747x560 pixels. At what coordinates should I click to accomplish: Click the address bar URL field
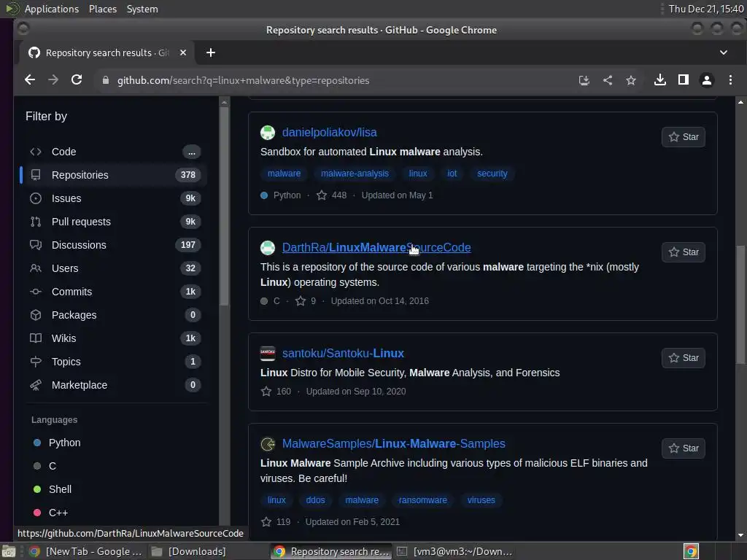[333, 80]
